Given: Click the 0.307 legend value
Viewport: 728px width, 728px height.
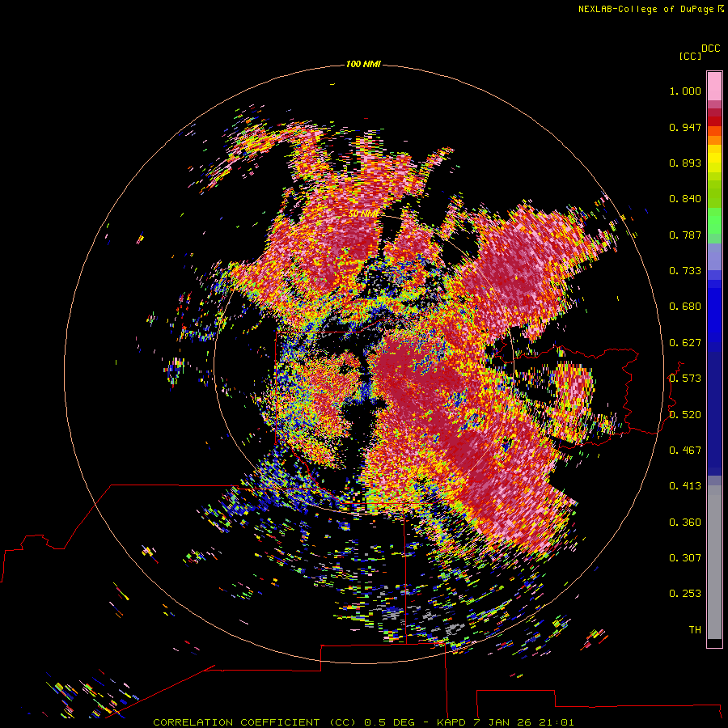Looking at the screenshot, I should pyautogui.click(x=685, y=558).
